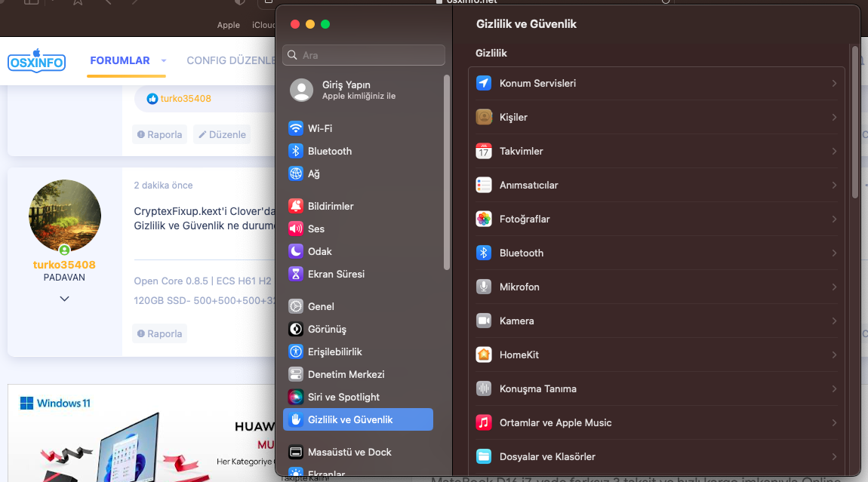Viewport: 868px width, 482px height.
Task: Click the Erişilebilirlik accessibility icon
Action: pos(296,352)
